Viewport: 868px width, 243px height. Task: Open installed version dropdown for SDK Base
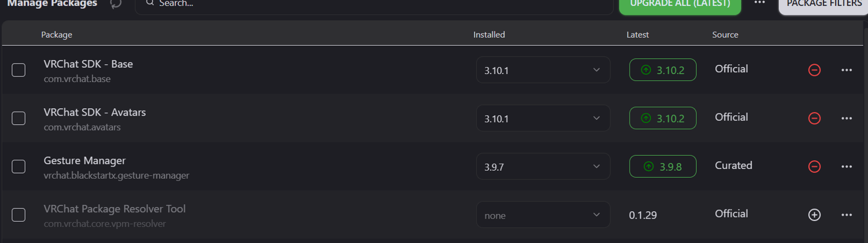pyautogui.click(x=543, y=70)
